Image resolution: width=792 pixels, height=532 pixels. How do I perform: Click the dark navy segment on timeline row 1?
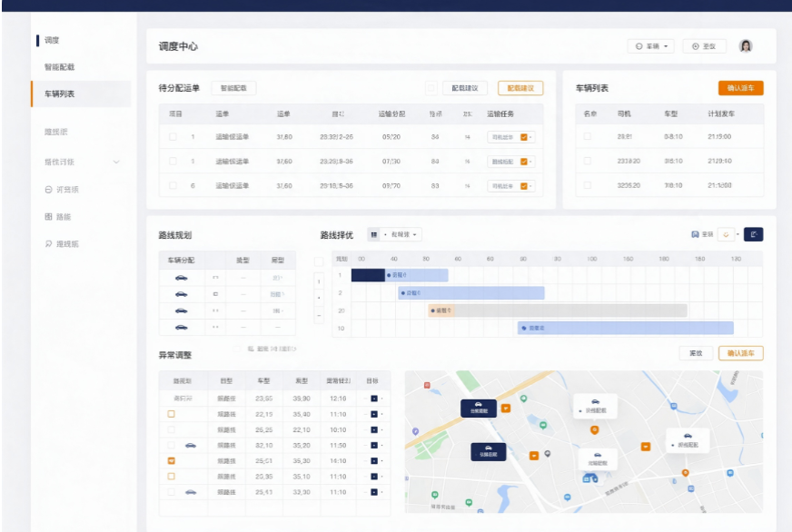click(368, 275)
